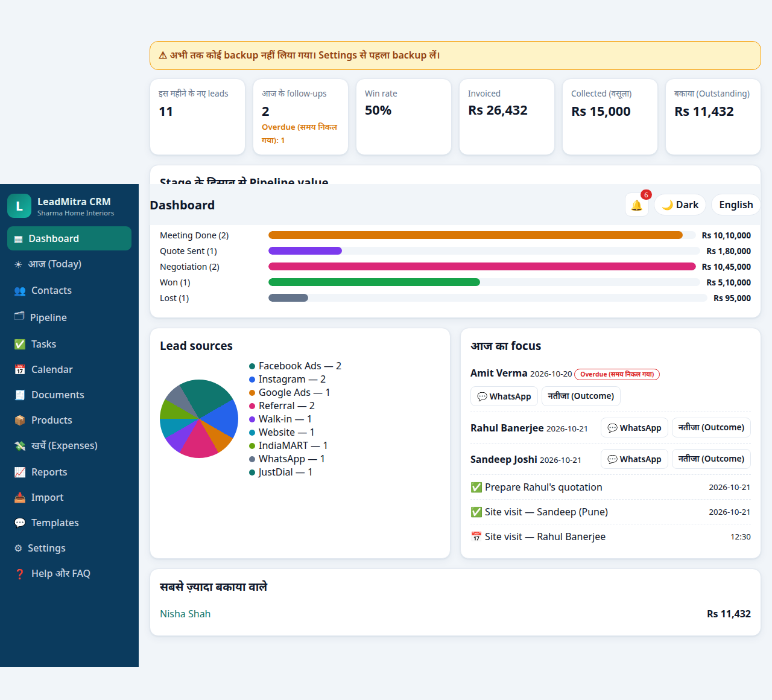Click the Meeting Done orange pipeline bar

pos(475,235)
